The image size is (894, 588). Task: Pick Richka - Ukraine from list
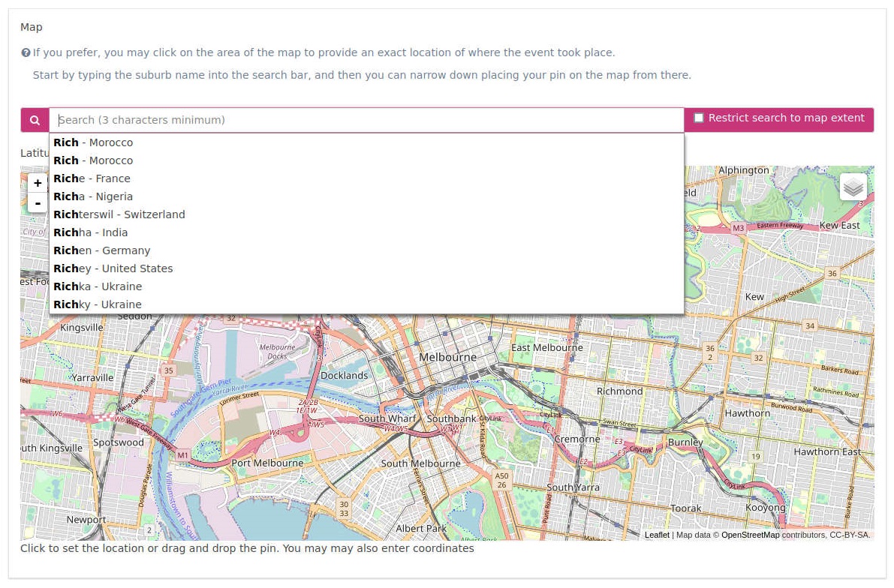click(x=98, y=286)
